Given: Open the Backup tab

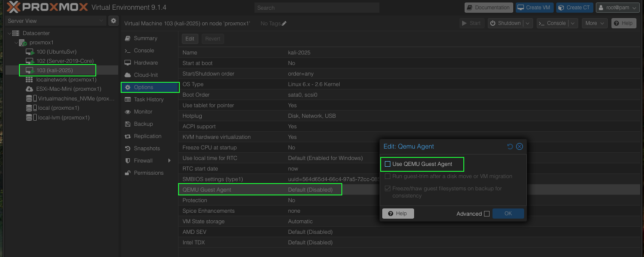Looking at the screenshot, I should tap(143, 124).
